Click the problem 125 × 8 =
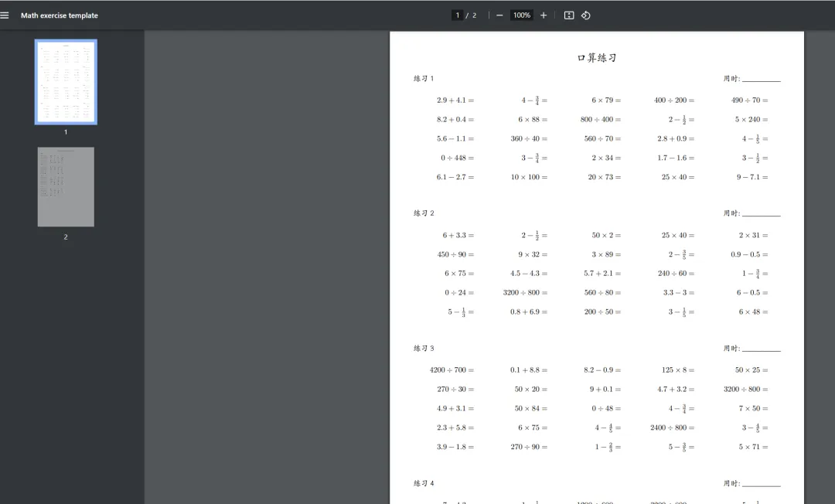 678,370
